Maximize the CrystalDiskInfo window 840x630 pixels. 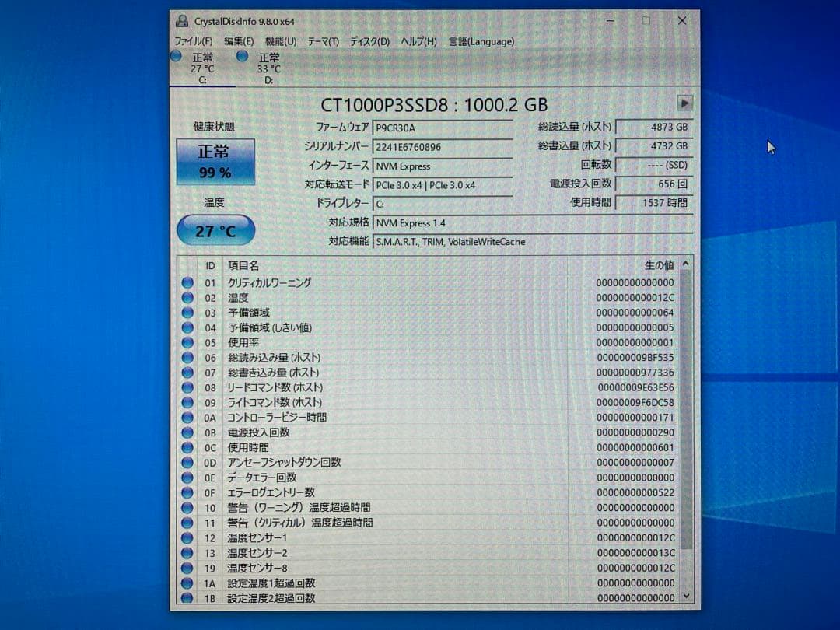[x=646, y=20]
